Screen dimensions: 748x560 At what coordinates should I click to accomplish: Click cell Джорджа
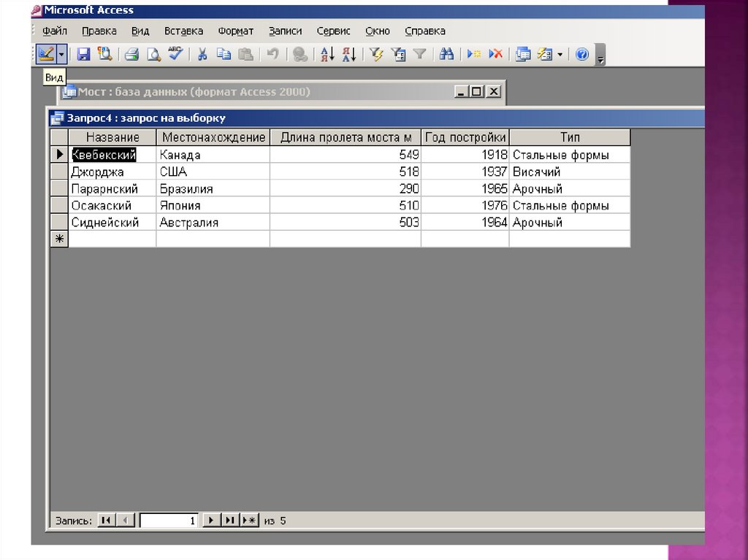pyautogui.click(x=112, y=172)
